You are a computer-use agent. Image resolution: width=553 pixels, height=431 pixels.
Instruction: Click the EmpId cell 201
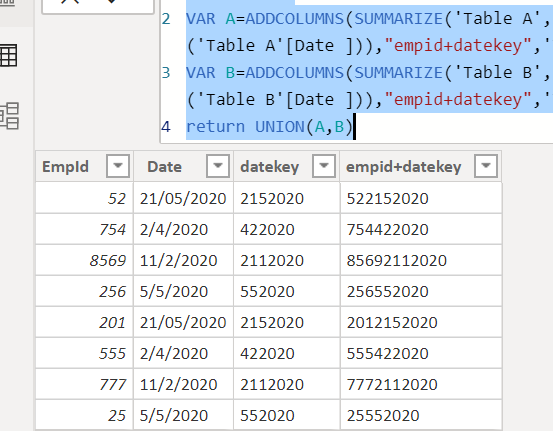pyautogui.click(x=84, y=322)
